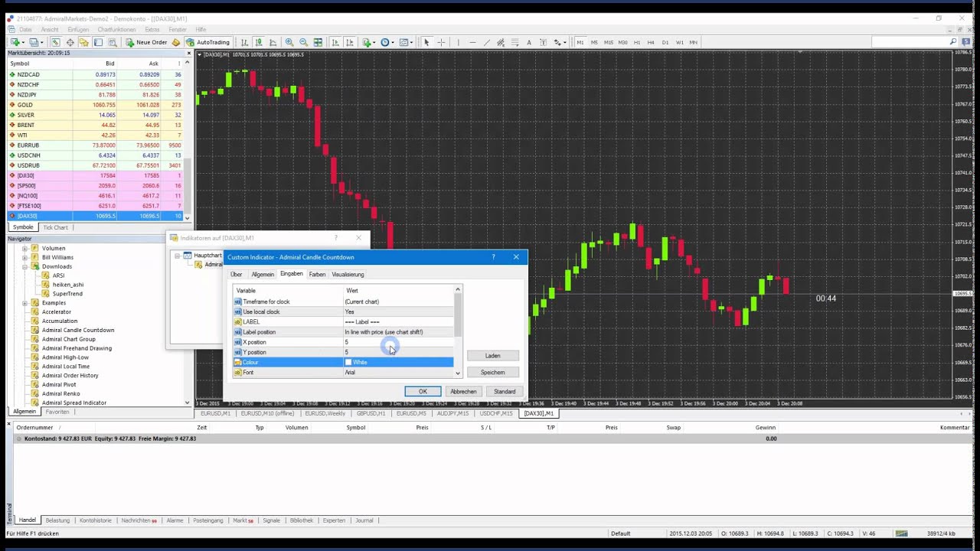The image size is (980, 551).
Task: Open the Farben tab in dialog
Action: point(318,274)
